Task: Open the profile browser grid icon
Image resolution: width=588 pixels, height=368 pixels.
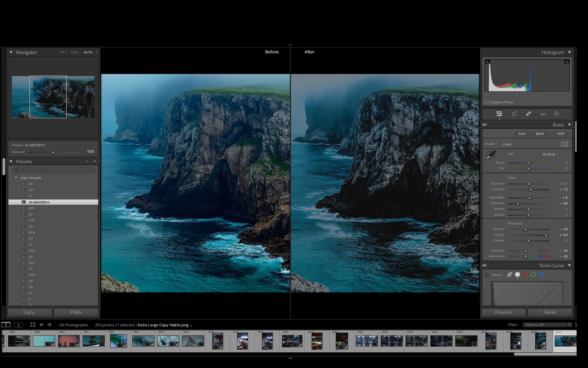Action: pyautogui.click(x=564, y=144)
